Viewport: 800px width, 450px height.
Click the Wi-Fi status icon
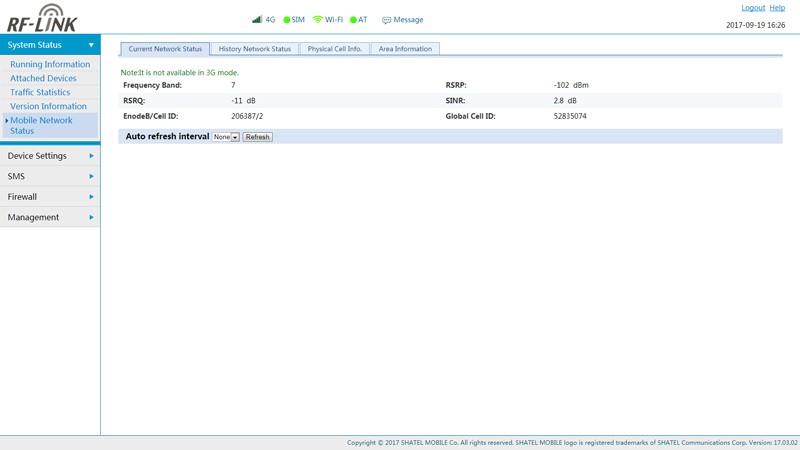[x=318, y=19]
